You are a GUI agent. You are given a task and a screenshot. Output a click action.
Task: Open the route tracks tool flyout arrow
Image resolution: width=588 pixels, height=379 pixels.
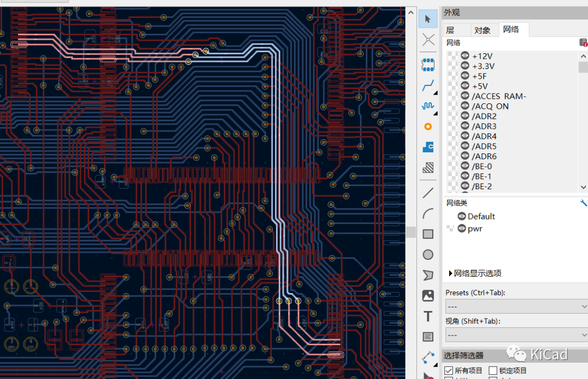tap(436, 92)
